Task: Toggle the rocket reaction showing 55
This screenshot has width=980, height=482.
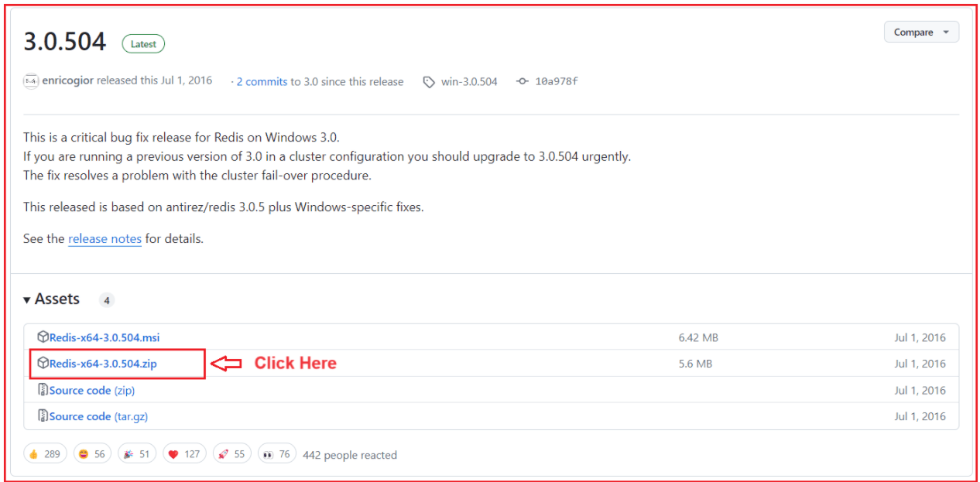Action: 231,453
